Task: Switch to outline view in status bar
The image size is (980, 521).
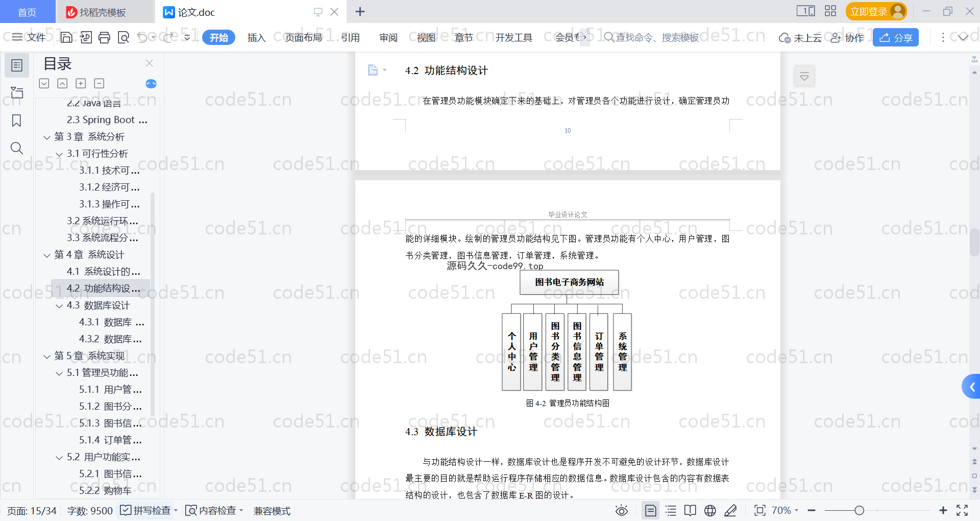Action: click(671, 510)
